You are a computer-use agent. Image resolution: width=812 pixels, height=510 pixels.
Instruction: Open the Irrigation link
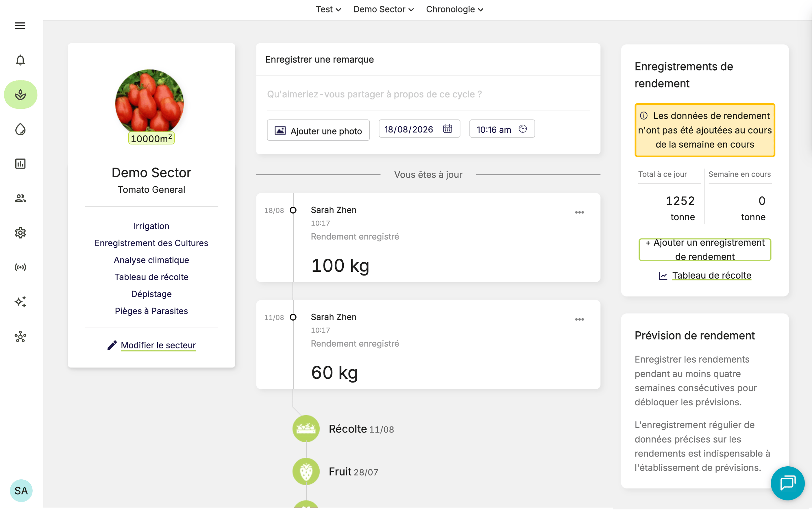click(x=151, y=226)
